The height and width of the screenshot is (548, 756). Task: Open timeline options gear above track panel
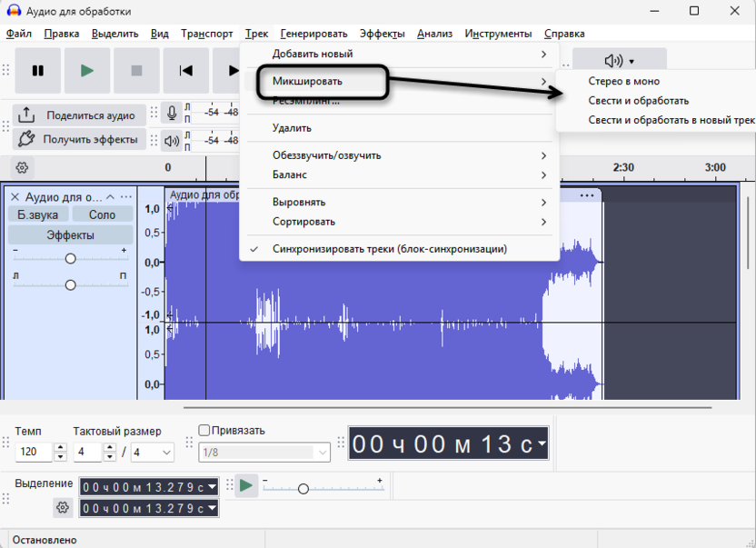[x=23, y=168]
